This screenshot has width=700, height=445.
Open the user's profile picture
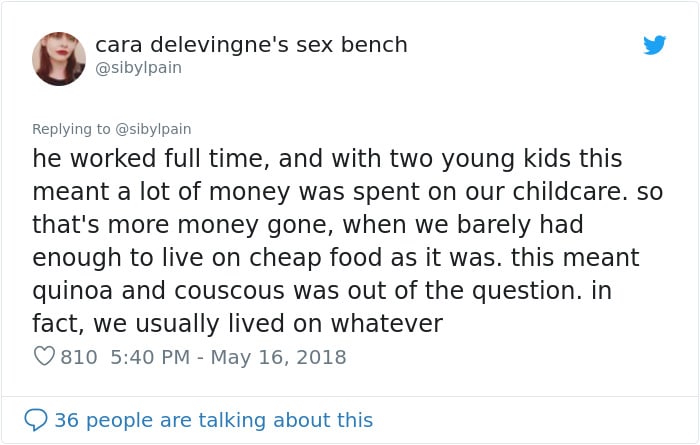pyautogui.click(x=59, y=58)
